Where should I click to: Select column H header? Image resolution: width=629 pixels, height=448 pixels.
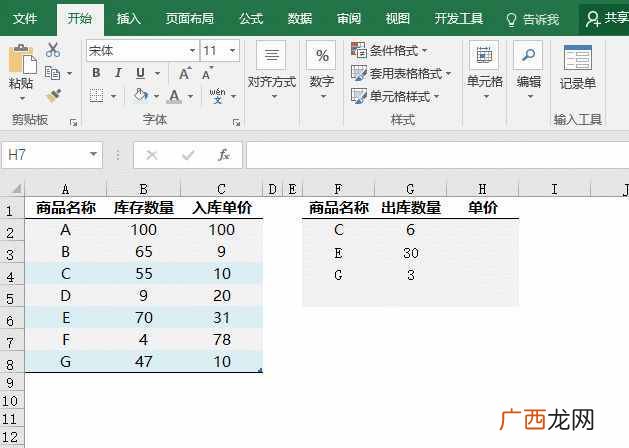tap(482, 189)
